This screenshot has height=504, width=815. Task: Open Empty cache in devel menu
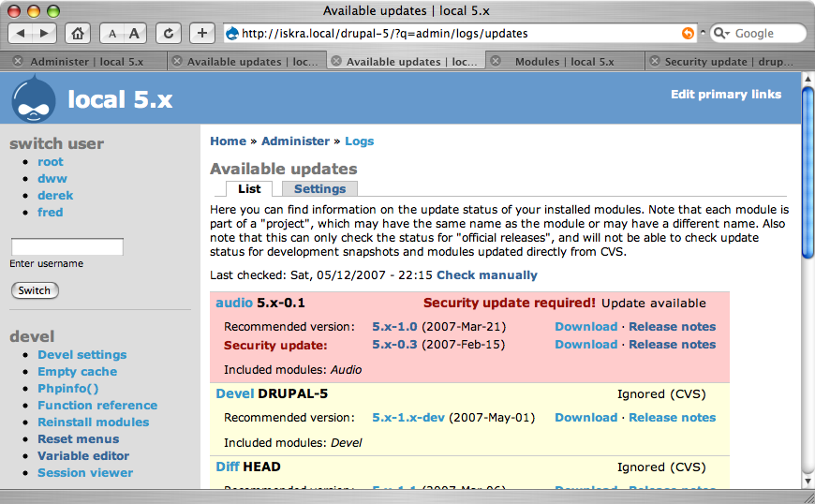tap(77, 372)
